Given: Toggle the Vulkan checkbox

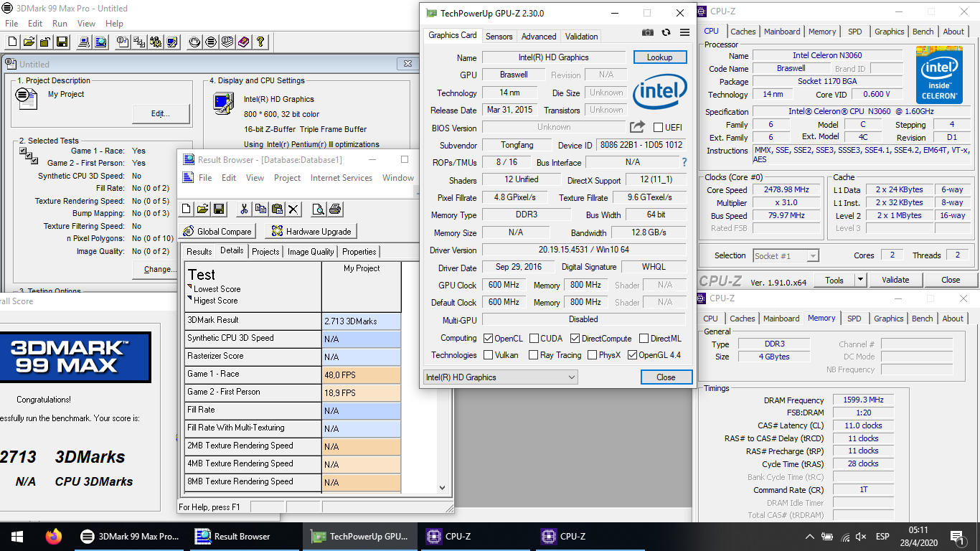Looking at the screenshot, I should 489,355.
